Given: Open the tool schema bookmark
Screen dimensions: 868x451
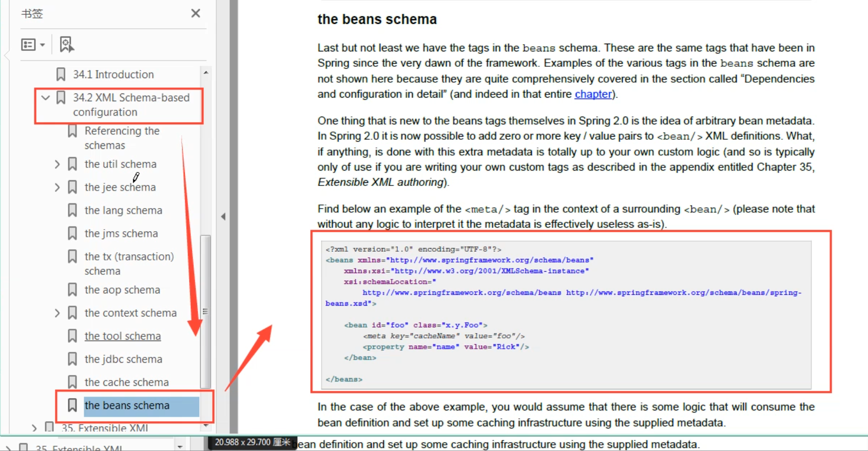Looking at the screenshot, I should click(123, 336).
